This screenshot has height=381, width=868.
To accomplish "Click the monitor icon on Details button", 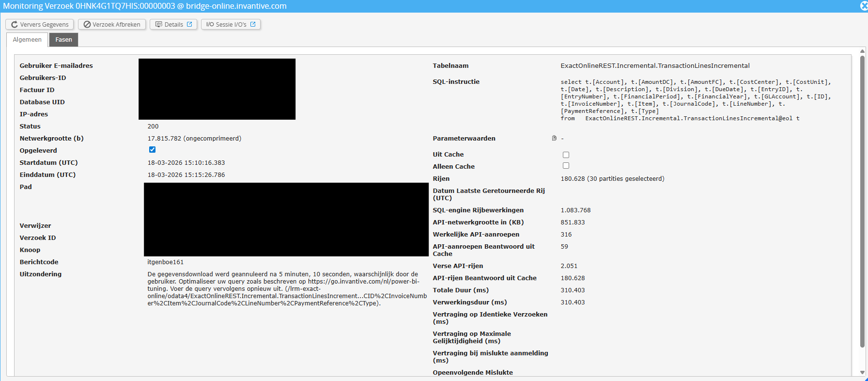I will click(x=158, y=25).
